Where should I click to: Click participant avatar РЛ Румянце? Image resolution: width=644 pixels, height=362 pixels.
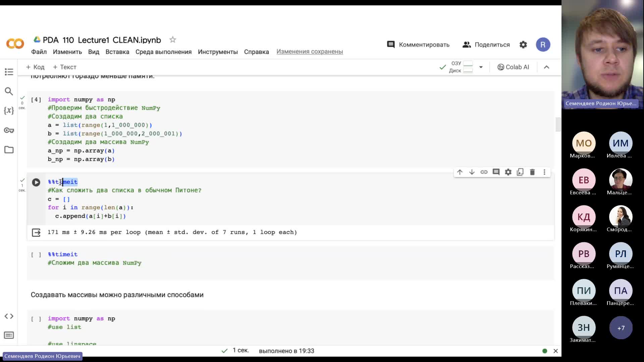tap(621, 254)
